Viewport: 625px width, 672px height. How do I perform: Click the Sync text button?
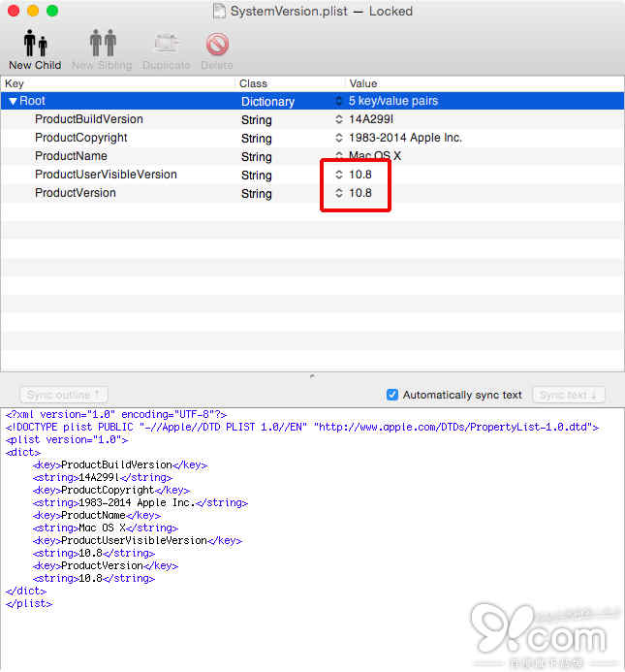tap(569, 395)
